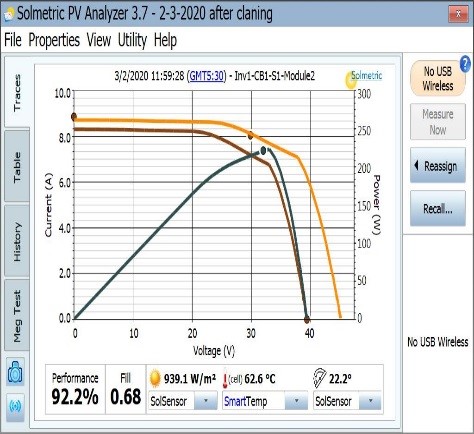Click the No USB Wireless status text below Recall
Screen dimensions: 474x434
click(x=438, y=342)
